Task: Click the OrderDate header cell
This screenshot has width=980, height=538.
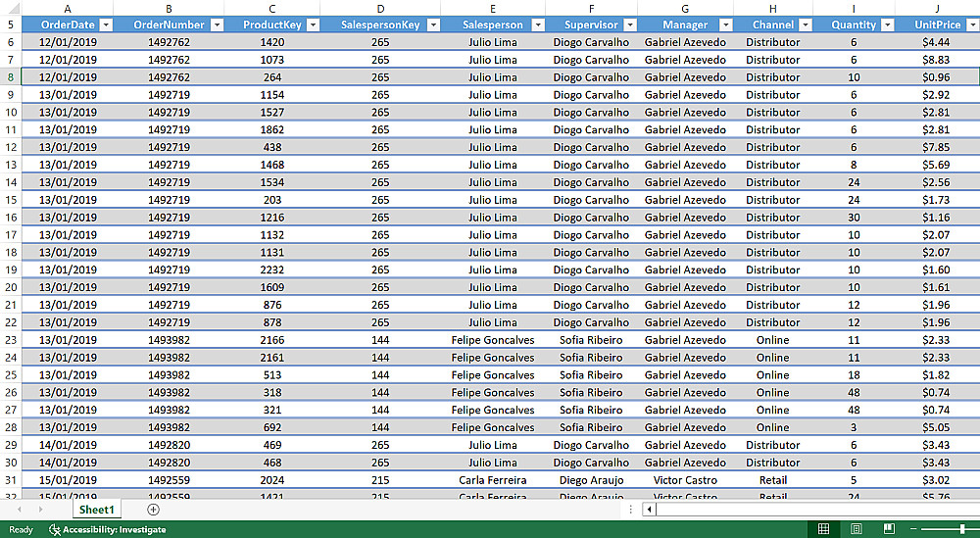Action: tap(68, 25)
